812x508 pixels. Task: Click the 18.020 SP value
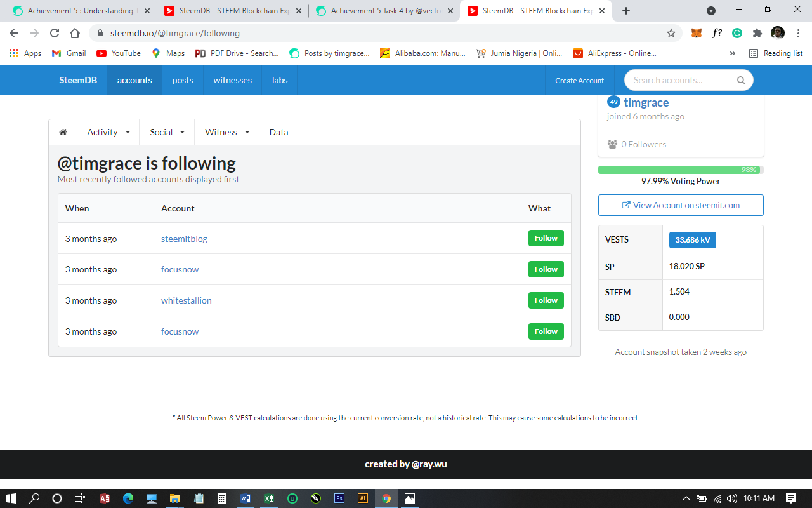[687, 266]
